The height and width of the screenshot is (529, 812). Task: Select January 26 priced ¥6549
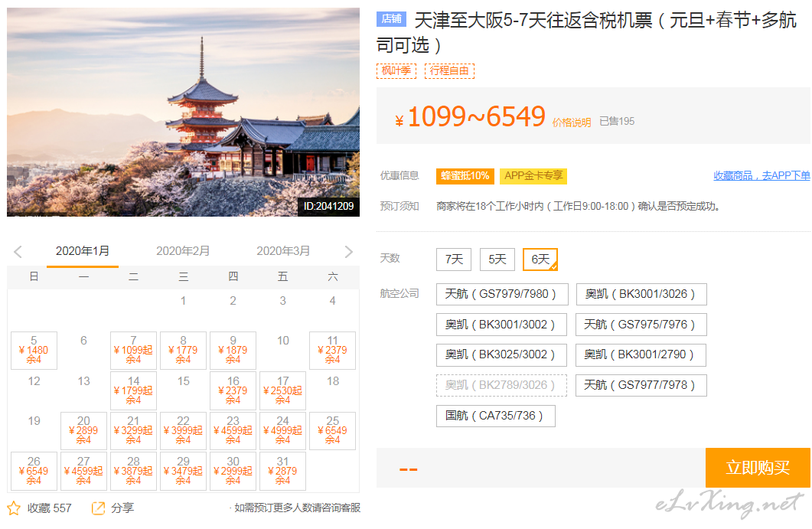[34, 471]
